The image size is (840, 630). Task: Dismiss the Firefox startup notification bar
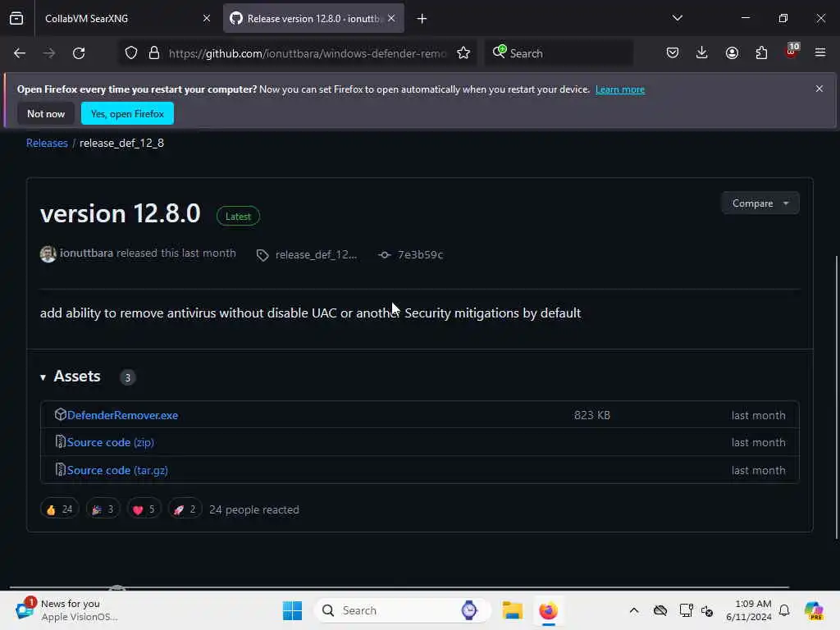819,89
